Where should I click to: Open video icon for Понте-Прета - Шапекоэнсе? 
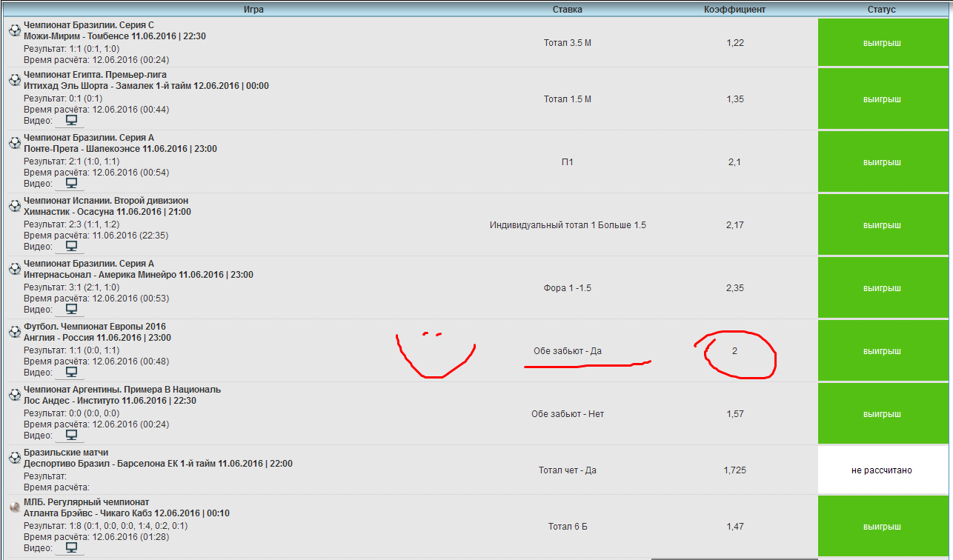[x=71, y=184]
